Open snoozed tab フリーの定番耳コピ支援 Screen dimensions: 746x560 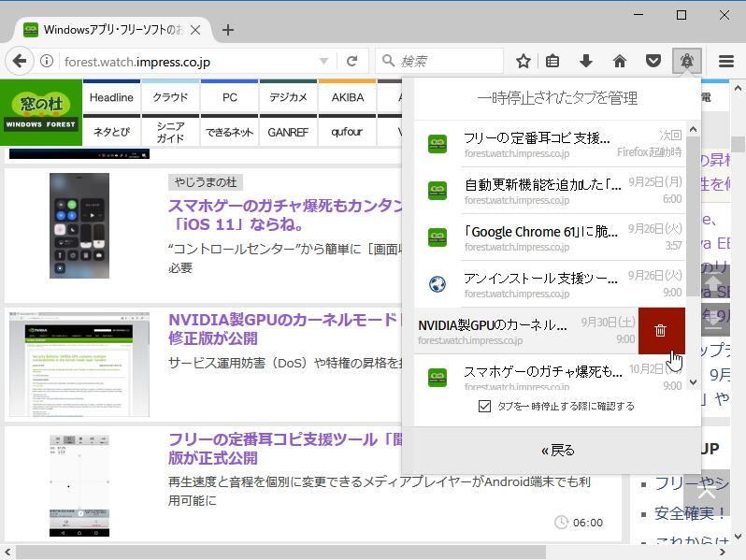point(550,143)
